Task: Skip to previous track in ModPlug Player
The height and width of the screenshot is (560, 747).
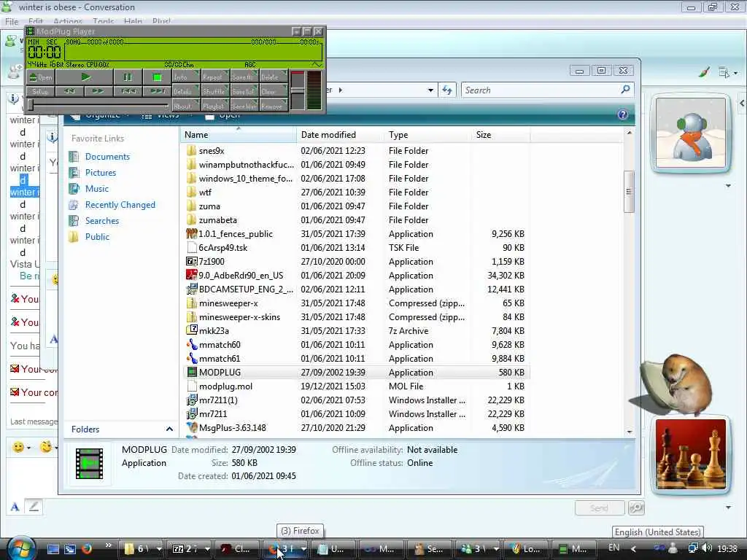Action: pyautogui.click(x=128, y=91)
